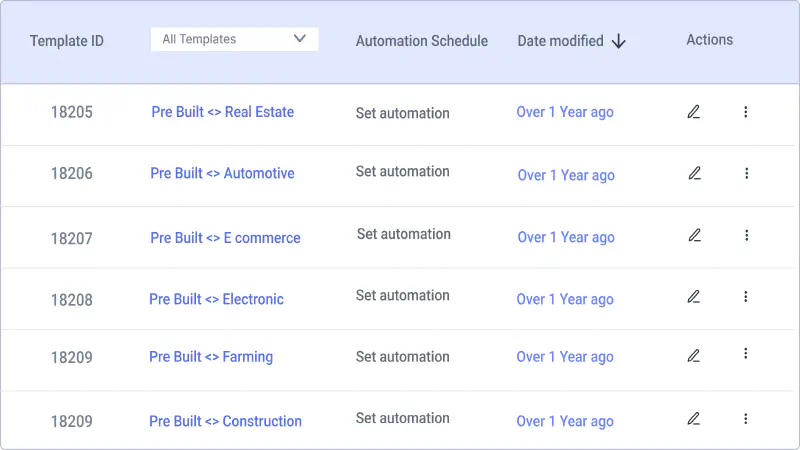Screen dimensions: 800x450
Task: Open kebab menu for E commerce row
Action: (x=746, y=235)
